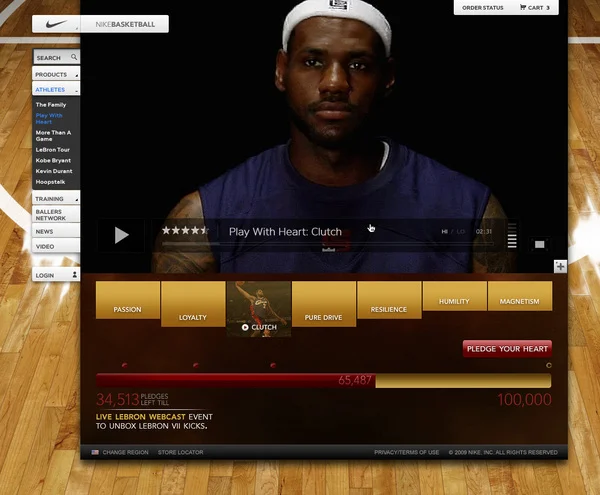Click the US flag region icon
Viewport: 600px width, 495px height.
[95, 452]
